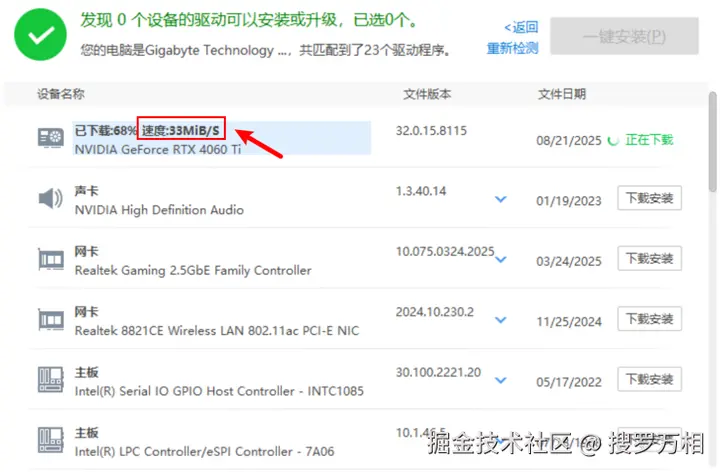Click 下载安装 for Realtek Gaming 2.5GbE controller
Screen dimensions: 720x472
pyautogui.click(x=649, y=258)
